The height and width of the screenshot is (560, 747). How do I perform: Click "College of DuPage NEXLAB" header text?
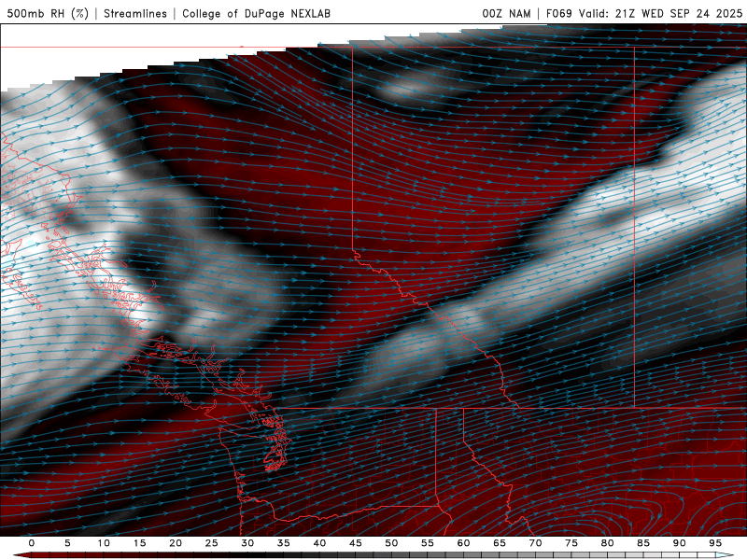[x=256, y=13]
